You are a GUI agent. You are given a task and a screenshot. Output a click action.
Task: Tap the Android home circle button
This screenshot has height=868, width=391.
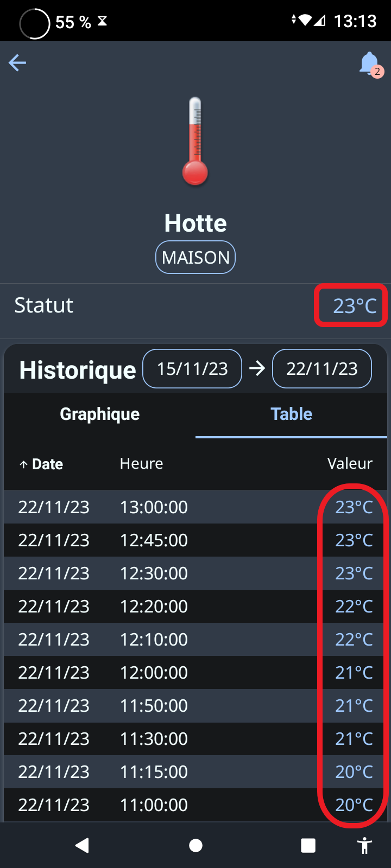(x=195, y=845)
